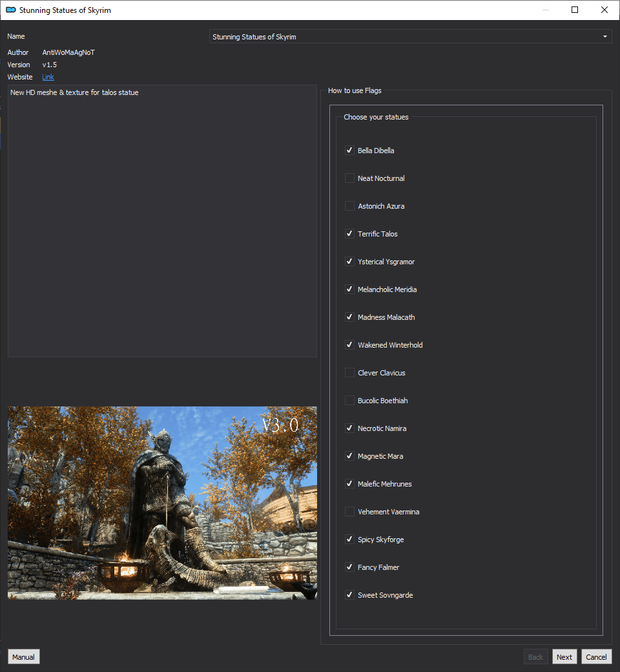This screenshot has width=620, height=672.
Task: Deselect the Madness Malacath option
Action: pos(349,317)
